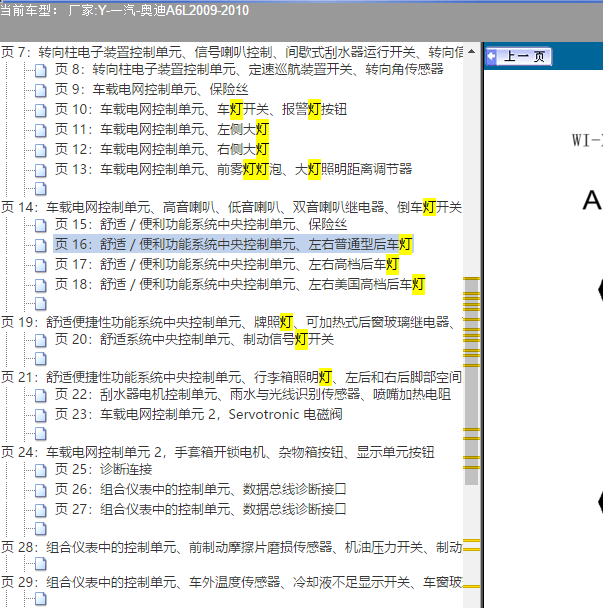Click the tree list scrollbar thumb

coord(472,382)
